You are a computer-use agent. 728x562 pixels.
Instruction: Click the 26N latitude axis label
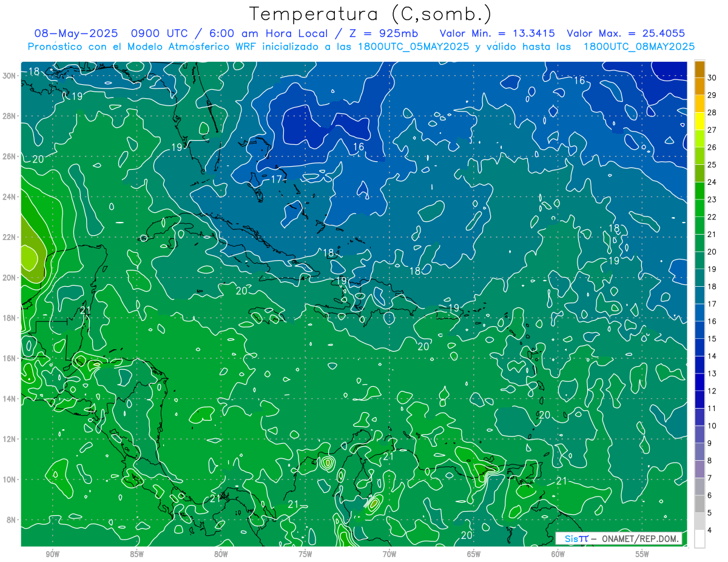click(x=9, y=156)
